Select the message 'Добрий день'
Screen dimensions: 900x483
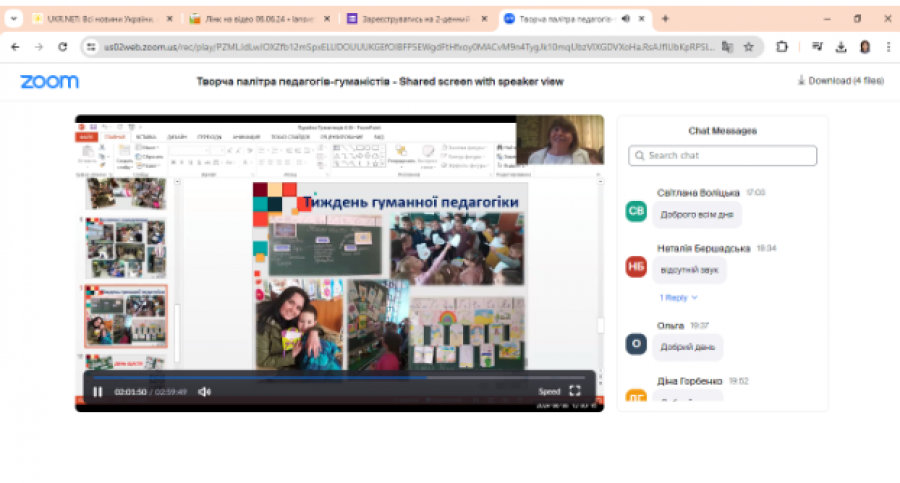[x=688, y=347]
